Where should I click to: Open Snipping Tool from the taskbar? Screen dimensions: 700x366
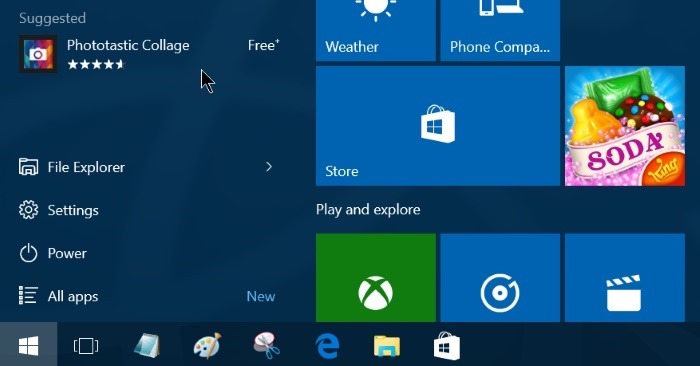click(x=267, y=345)
